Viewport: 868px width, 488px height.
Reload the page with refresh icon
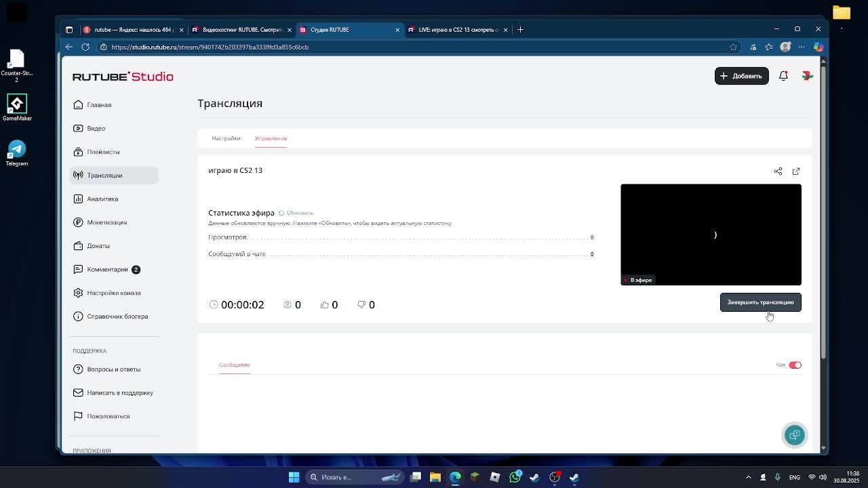85,47
